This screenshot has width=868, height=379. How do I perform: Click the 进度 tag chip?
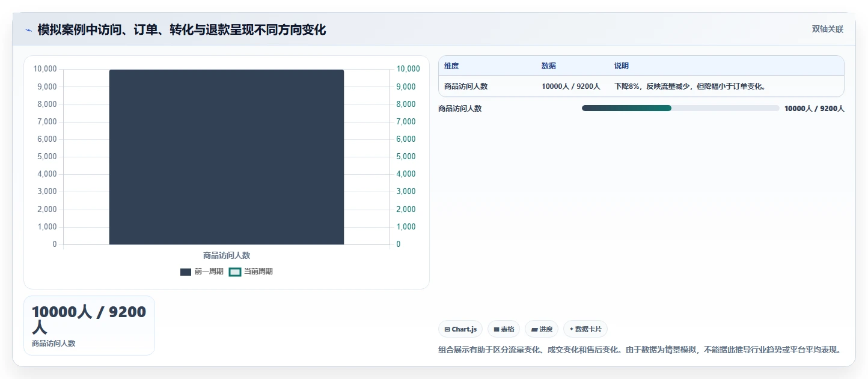[x=542, y=329]
